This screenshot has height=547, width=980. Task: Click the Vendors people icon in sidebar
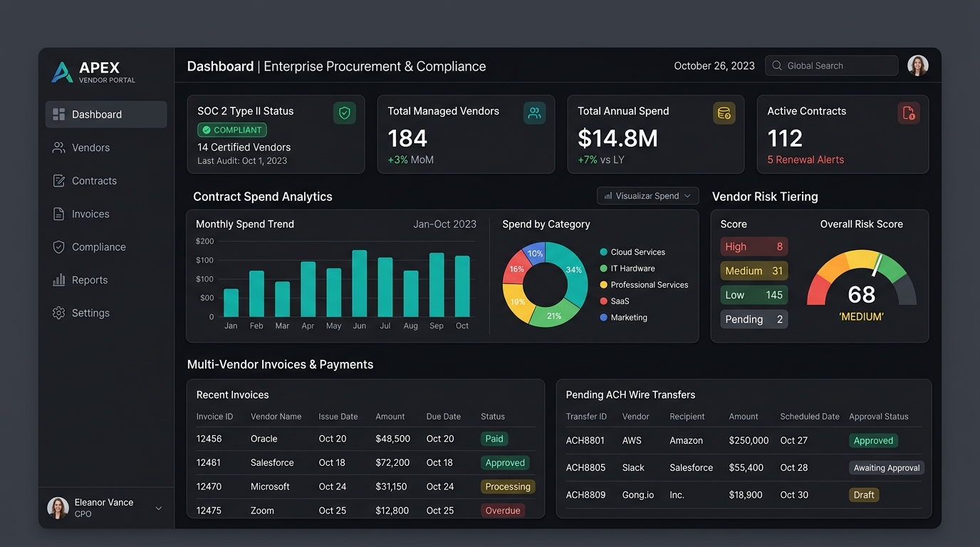coord(59,147)
